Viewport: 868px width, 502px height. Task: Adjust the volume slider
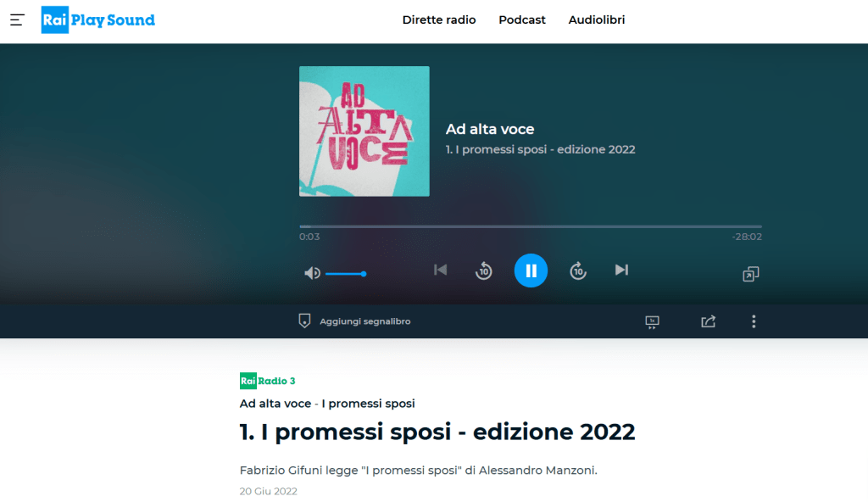pyautogui.click(x=346, y=274)
